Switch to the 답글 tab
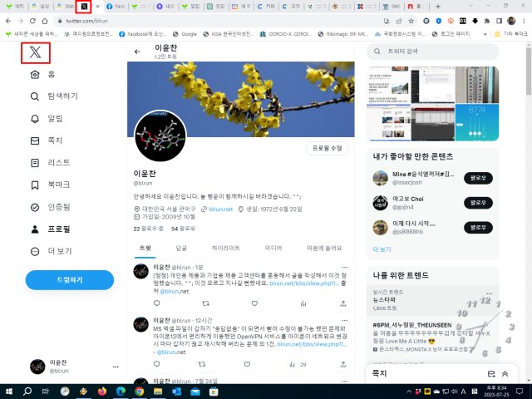 pyautogui.click(x=181, y=248)
